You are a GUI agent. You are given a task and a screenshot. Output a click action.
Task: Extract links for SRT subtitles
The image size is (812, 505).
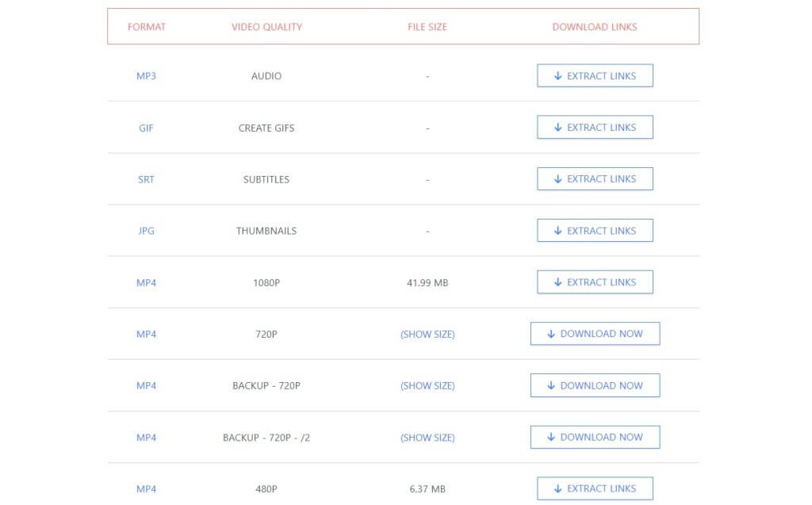[595, 179]
